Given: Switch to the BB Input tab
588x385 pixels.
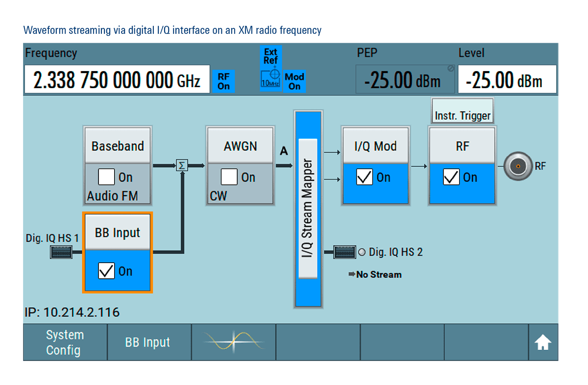Looking at the screenshot, I should tap(149, 342).
